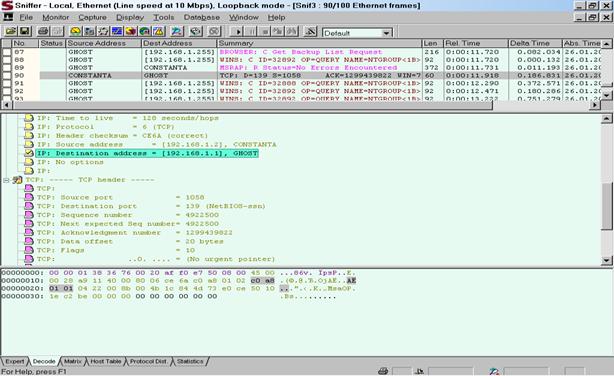The width and height of the screenshot is (614, 376).
Task: Click the decode pane scroll-down arrow
Action: pos(607,260)
